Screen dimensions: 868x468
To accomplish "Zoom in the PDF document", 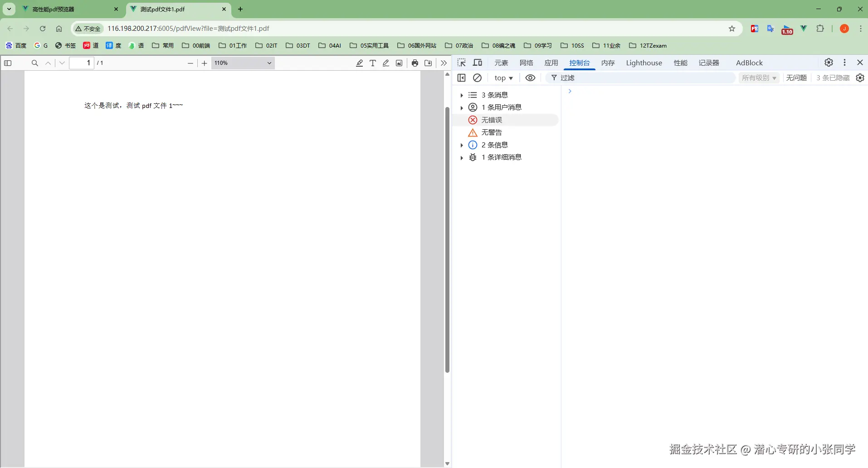I will click(x=205, y=63).
